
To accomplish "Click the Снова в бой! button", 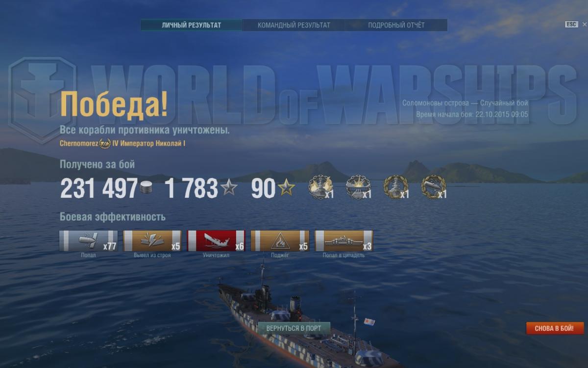I will pyautogui.click(x=555, y=328).
